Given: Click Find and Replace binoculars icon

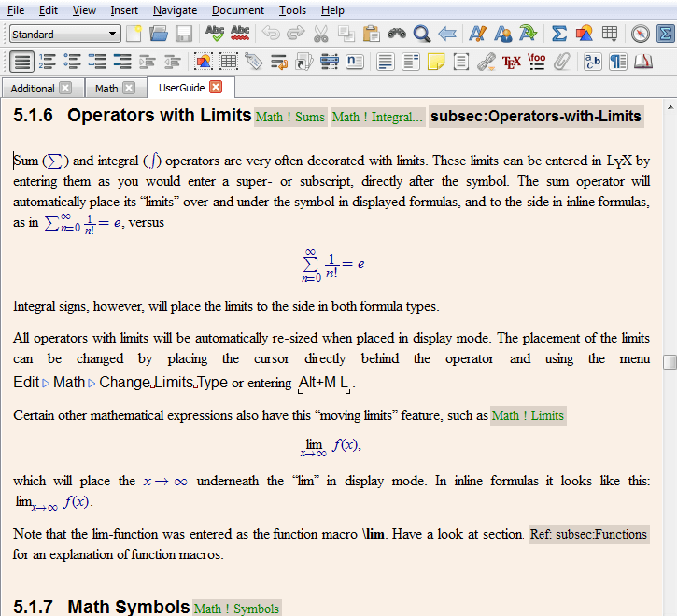Looking at the screenshot, I should coord(398,35).
